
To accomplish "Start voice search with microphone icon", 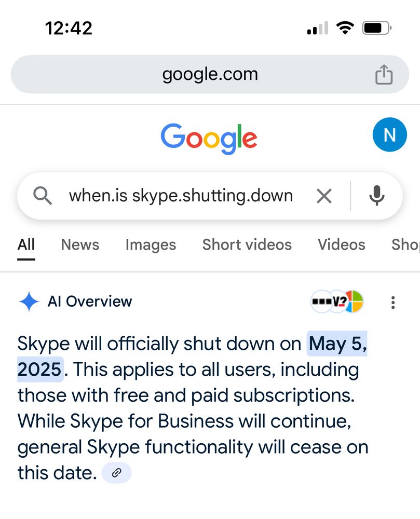I will pos(377,196).
